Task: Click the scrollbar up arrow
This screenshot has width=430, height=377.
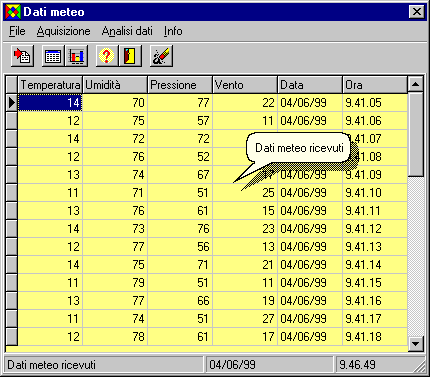Action: pos(416,84)
